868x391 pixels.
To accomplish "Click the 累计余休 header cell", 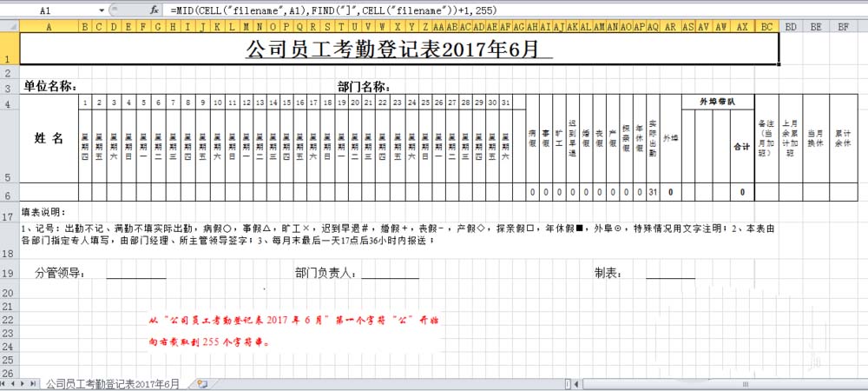I will point(843,138).
